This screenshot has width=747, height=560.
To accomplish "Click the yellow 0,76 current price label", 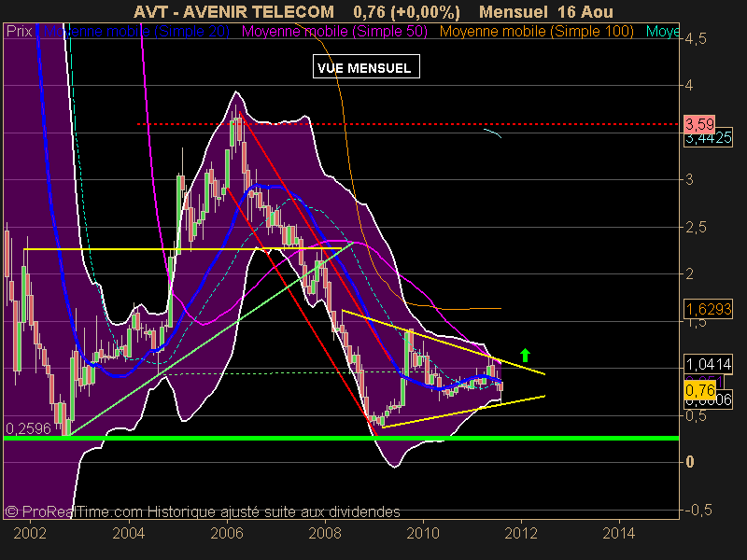I will pos(699,390).
